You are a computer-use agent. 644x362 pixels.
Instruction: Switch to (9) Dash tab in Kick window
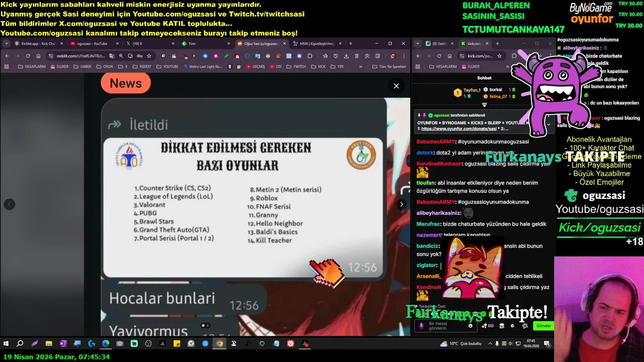440,44
